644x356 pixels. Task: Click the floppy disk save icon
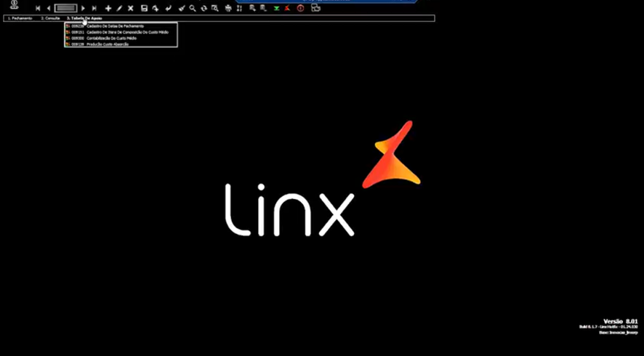click(x=144, y=8)
